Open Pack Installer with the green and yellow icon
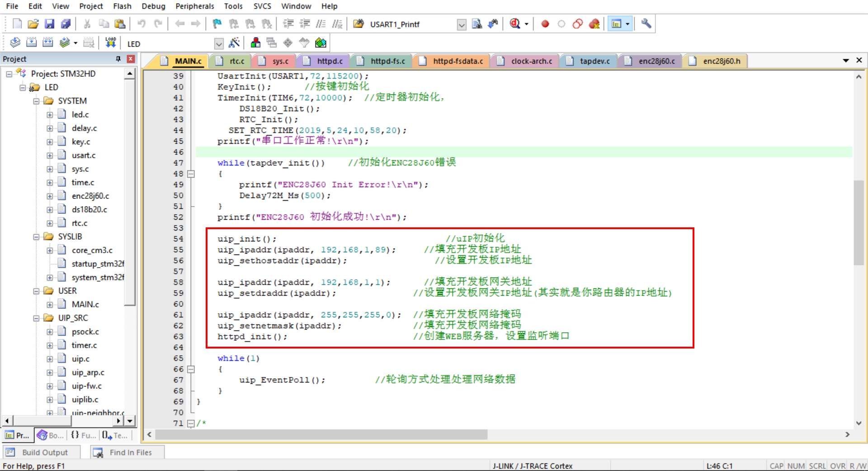 tap(321, 43)
